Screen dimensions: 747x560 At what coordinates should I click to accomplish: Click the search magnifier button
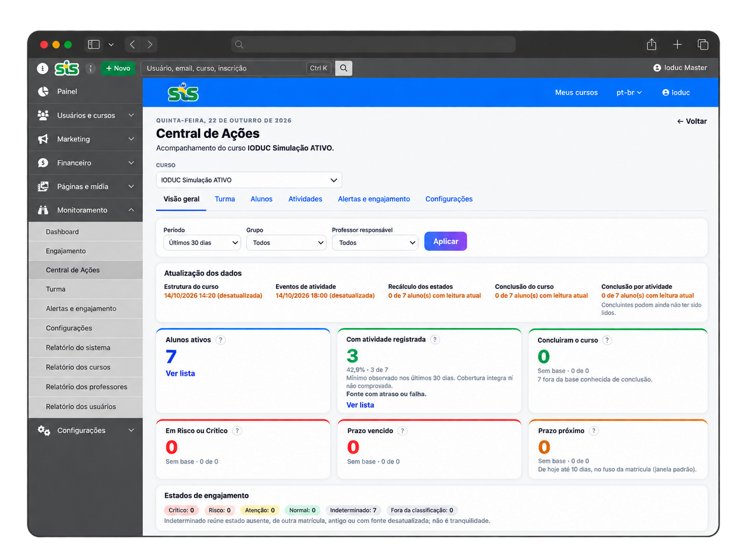(x=344, y=68)
